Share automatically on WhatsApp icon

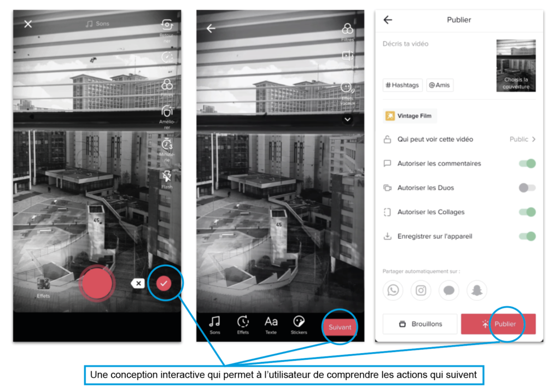(393, 290)
